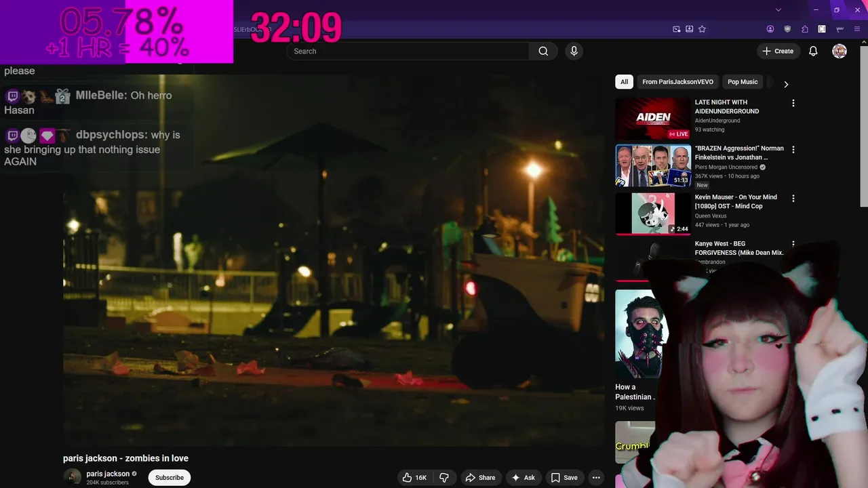
Task: Click the browser picture-in-picture icon
Action: coord(676,29)
